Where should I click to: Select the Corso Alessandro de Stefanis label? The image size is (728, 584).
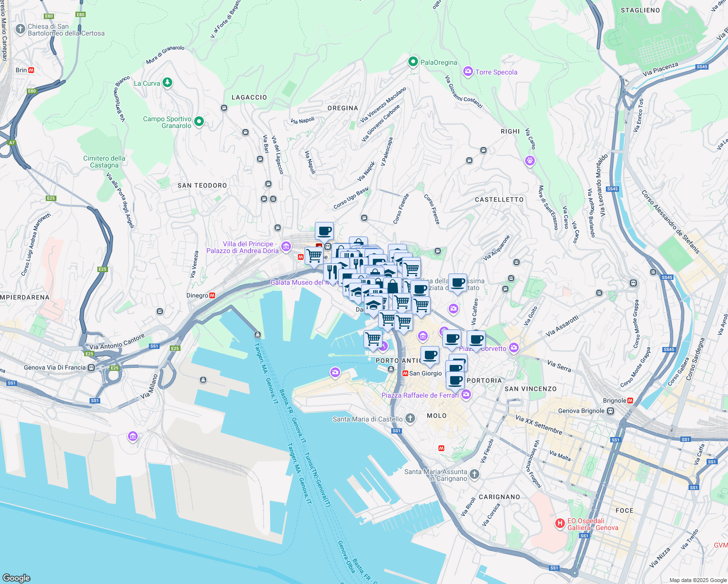(670, 222)
